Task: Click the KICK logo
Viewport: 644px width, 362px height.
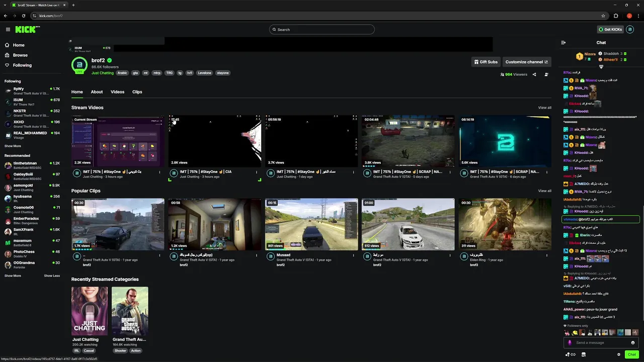Action: (27, 30)
